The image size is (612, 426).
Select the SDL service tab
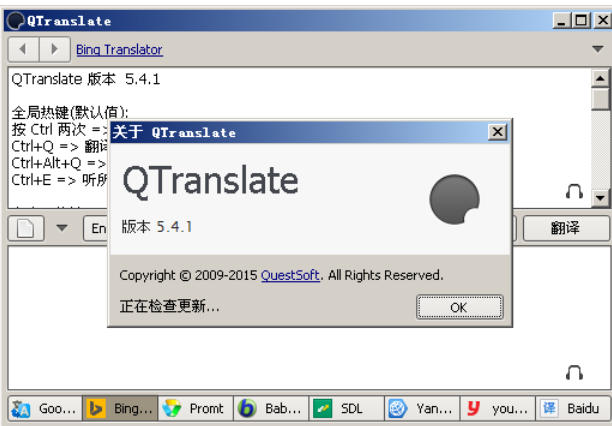click(x=347, y=408)
